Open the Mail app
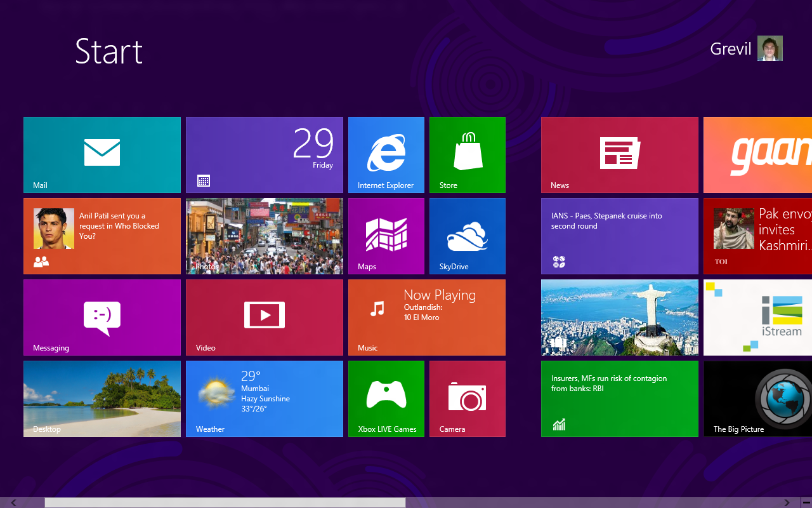Viewport: 812px width, 508px height. [x=101, y=154]
